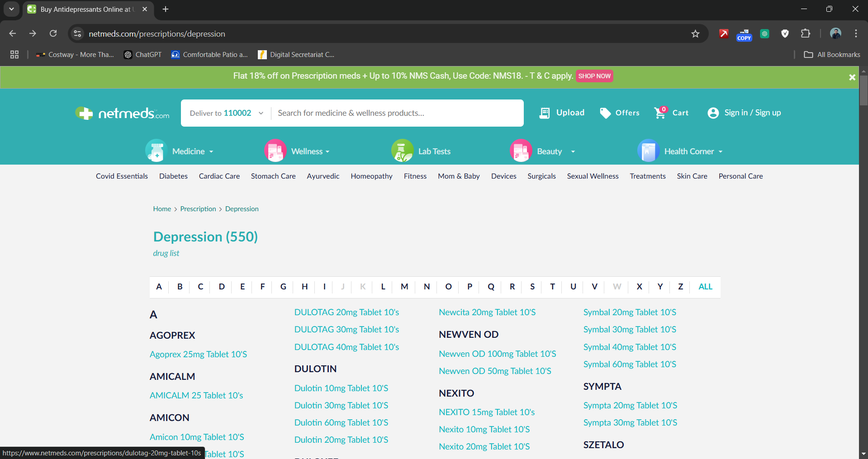The width and height of the screenshot is (868, 459).
Task: Click the red arrow extension icon
Action: click(724, 33)
